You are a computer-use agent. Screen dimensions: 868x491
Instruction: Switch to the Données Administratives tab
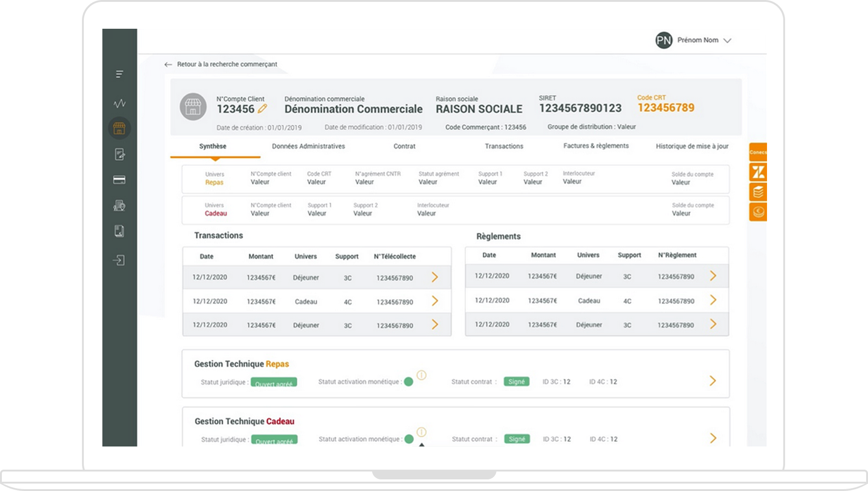pyautogui.click(x=308, y=146)
